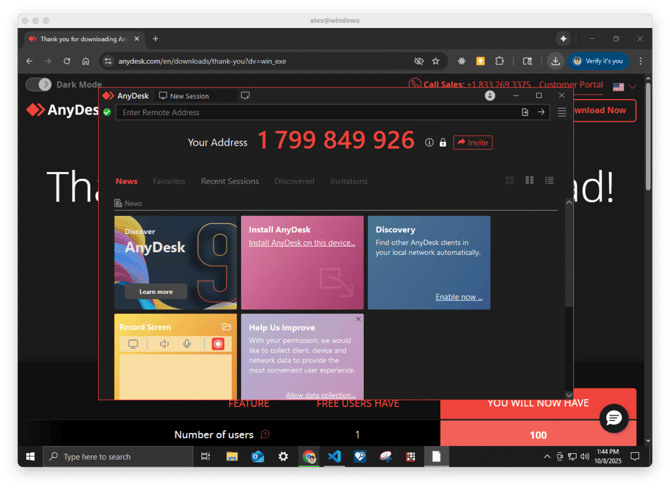Open File Explorer from taskbar

pyautogui.click(x=232, y=457)
